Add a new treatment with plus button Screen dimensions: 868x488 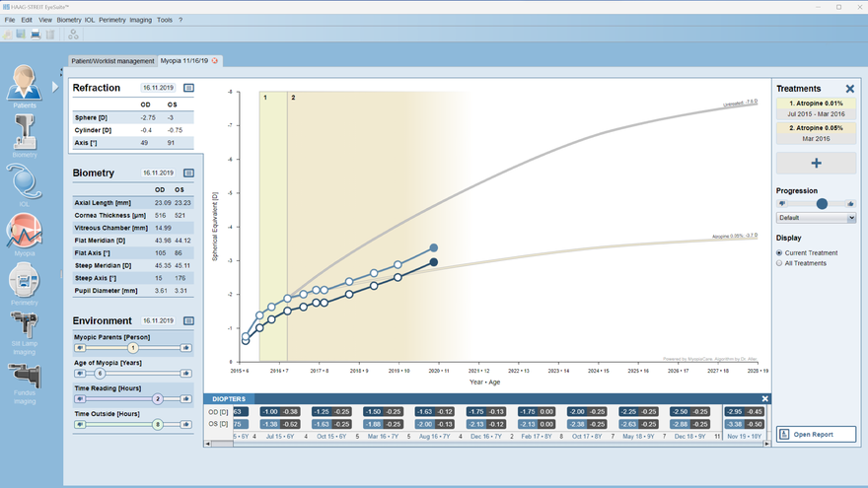pyautogui.click(x=816, y=164)
